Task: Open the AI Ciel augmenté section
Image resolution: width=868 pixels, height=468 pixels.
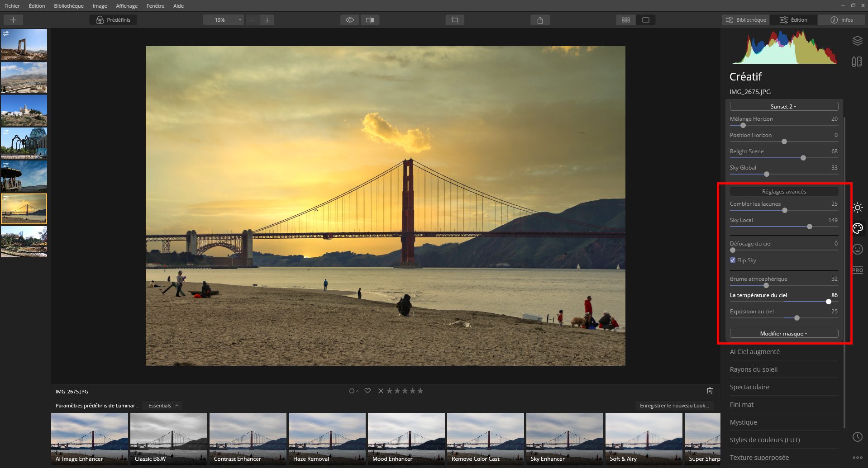Action: click(754, 351)
